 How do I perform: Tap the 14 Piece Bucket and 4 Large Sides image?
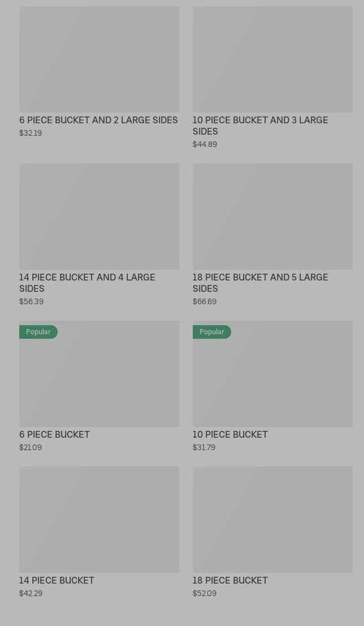click(99, 216)
